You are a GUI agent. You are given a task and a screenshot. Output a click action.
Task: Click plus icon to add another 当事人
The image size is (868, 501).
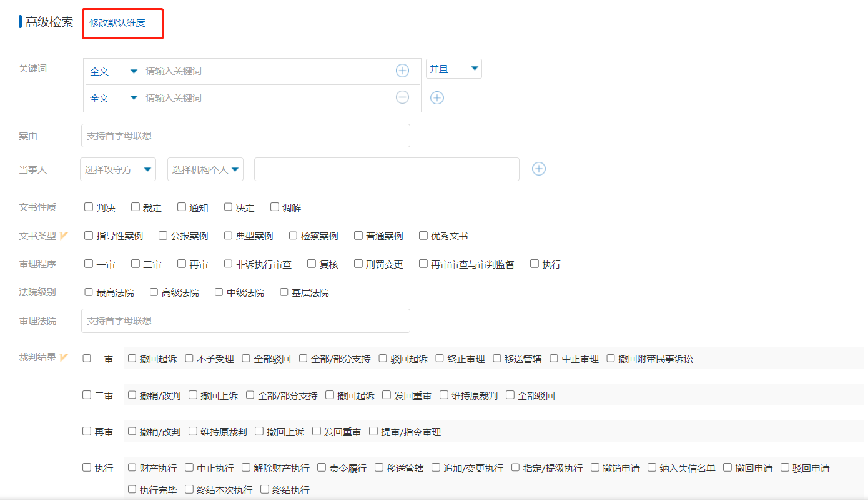pos(538,169)
